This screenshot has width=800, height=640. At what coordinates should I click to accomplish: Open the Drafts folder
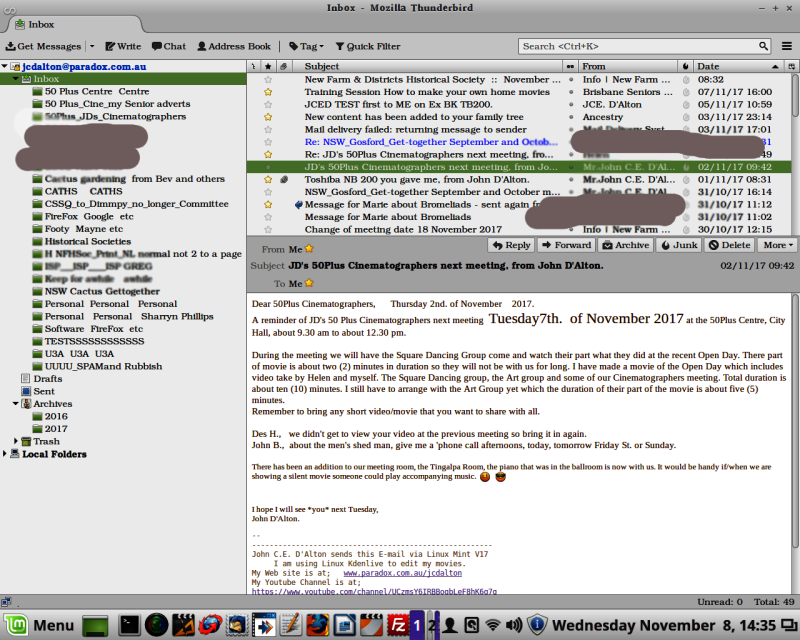[42, 379]
